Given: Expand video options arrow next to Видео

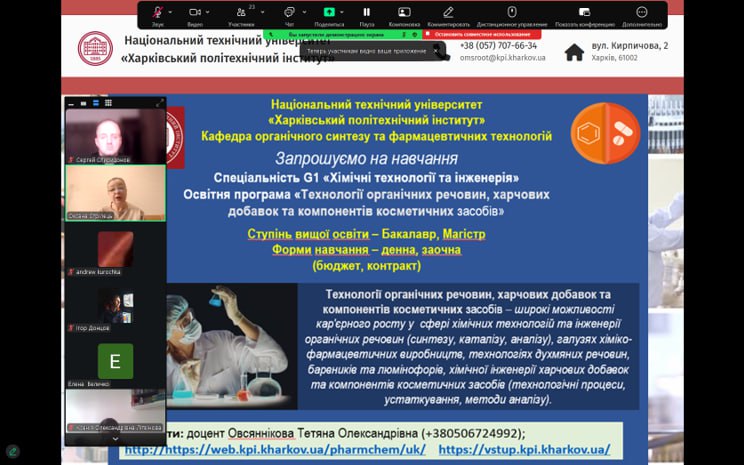Looking at the screenshot, I should click(x=207, y=12).
